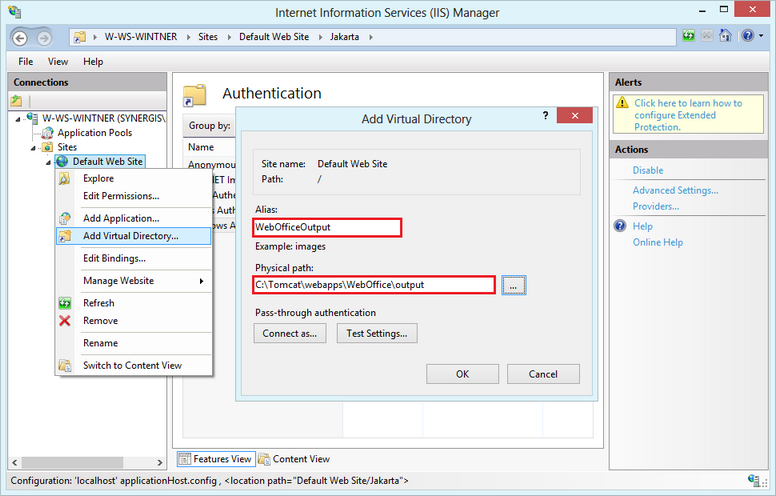Click the Physical path input field
Image resolution: width=776 pixels, height=496 pixels.
[374, 285]
